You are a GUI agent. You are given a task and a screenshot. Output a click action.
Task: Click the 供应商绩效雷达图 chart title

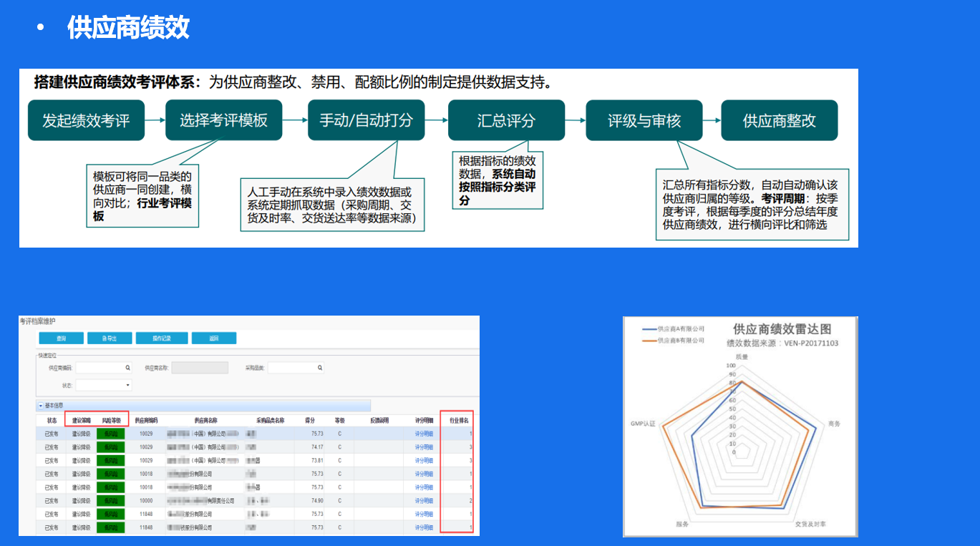point(782,329)
